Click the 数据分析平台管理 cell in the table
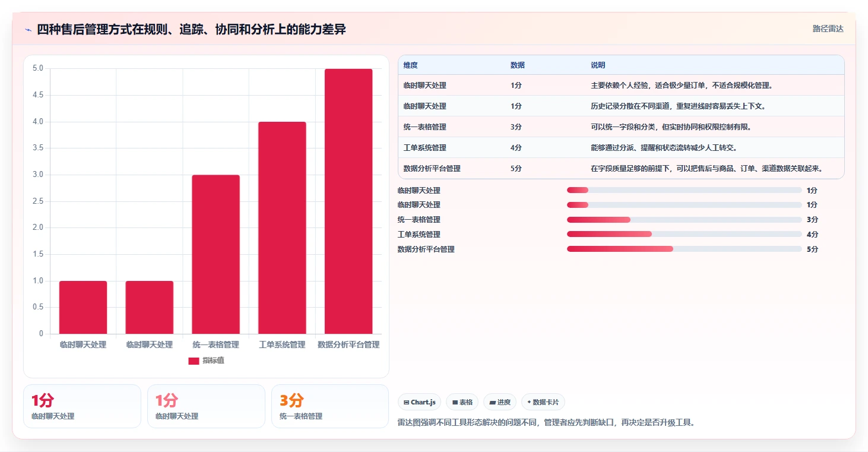Viewport: 868px width, 452px height. coord(432,169)
